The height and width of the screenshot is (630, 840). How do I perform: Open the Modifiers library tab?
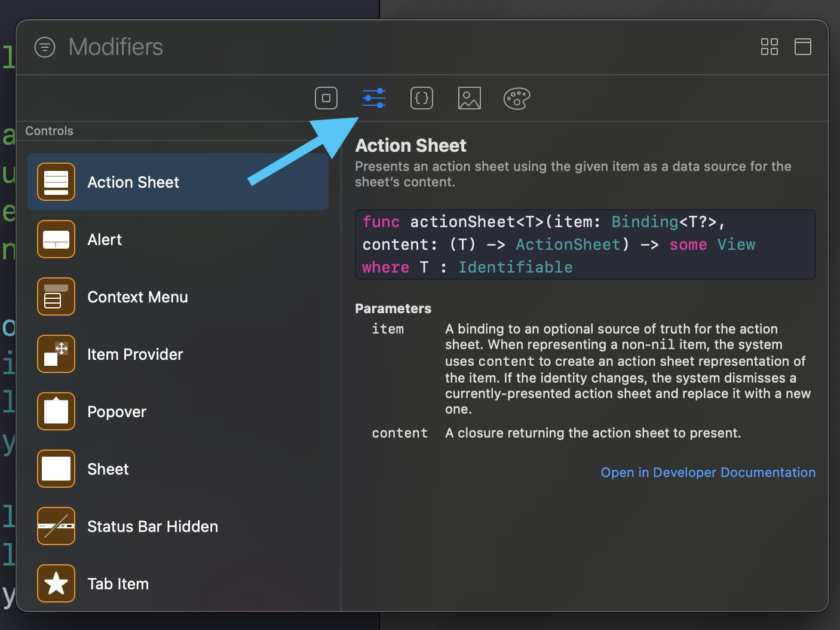(374, 98)
